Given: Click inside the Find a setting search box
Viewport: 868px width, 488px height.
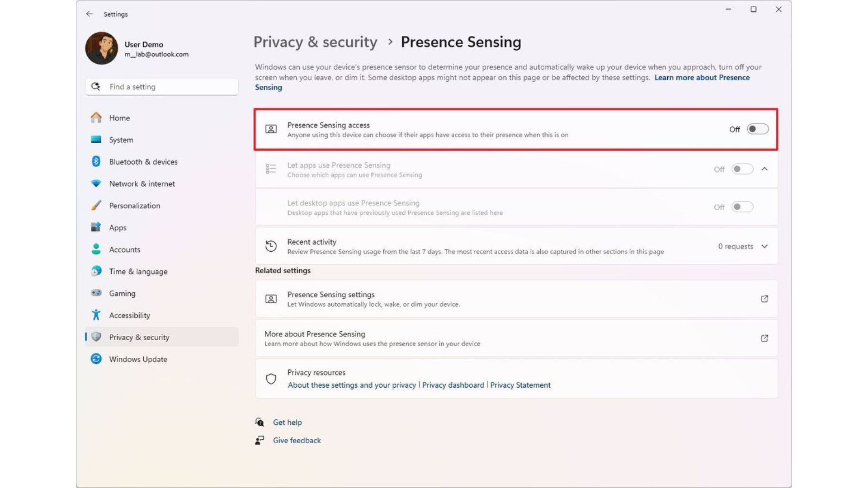Looking at the screenshot, I should click(x=163, y=86).
